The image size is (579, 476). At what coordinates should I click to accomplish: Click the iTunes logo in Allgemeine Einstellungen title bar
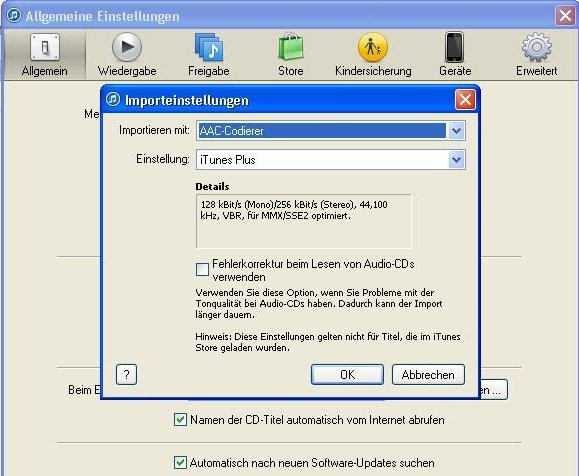[x=14, y=16]
